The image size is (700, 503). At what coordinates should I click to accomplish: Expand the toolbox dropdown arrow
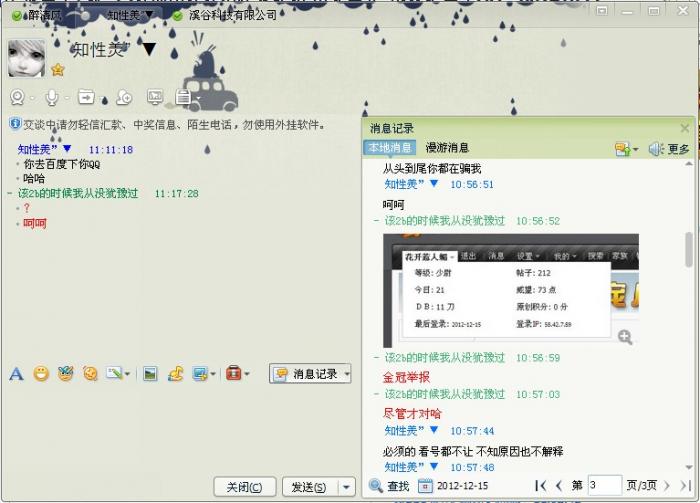[247, 374]
